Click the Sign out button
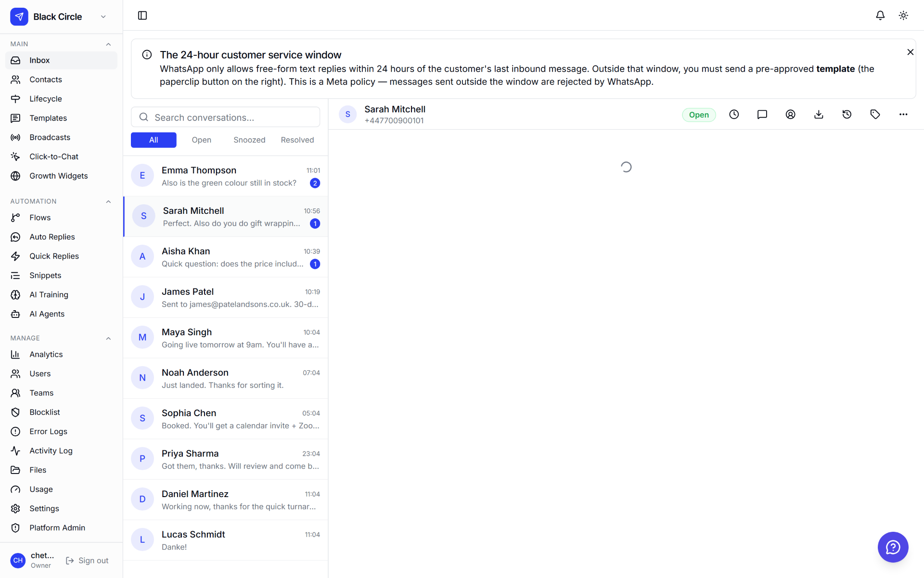The width and height of the screenshot is (924, 578). (87, 561)
